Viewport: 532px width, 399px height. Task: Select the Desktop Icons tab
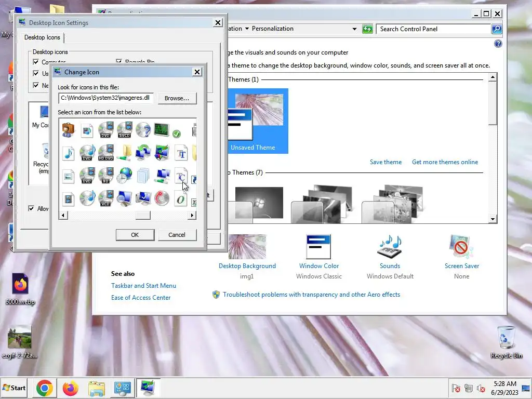pos(42,37)
